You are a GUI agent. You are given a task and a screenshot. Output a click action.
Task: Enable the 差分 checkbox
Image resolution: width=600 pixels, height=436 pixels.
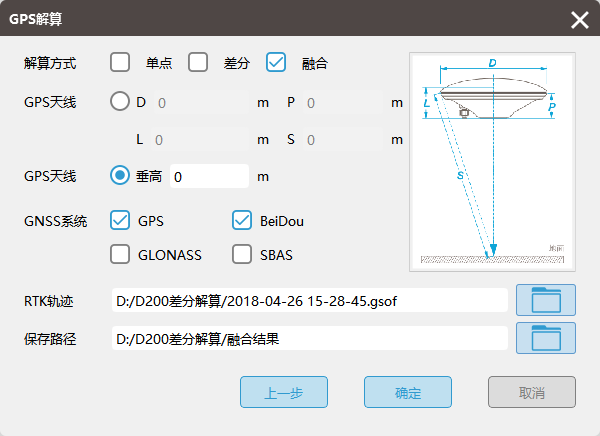(198, 62)
